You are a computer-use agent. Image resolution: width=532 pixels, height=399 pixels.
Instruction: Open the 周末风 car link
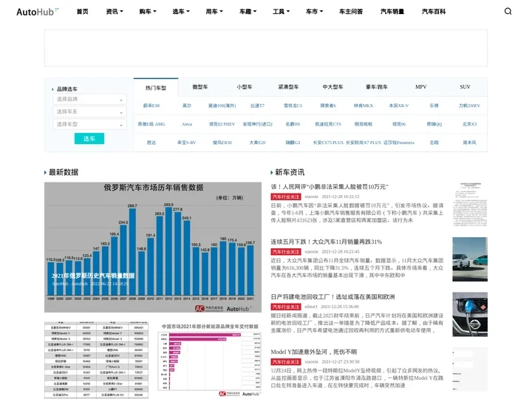click(470, 143)
